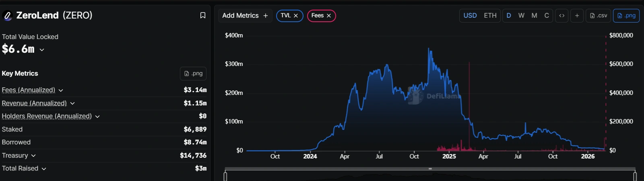Expand the Total Value Locked breakdown
This screenshot has height=181, width=644.
pos(42,50)
